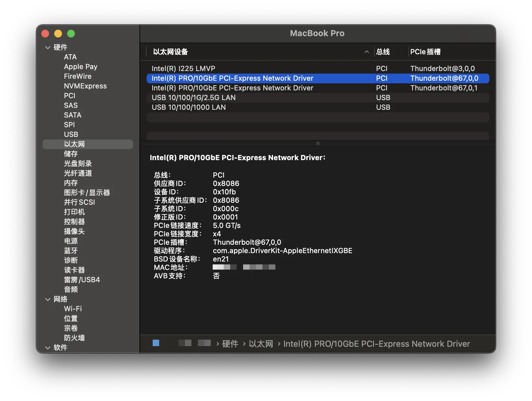Open Apple Pay in the sidebar
The height and width of the screenshot is (401, 532).
click(80, 67)
